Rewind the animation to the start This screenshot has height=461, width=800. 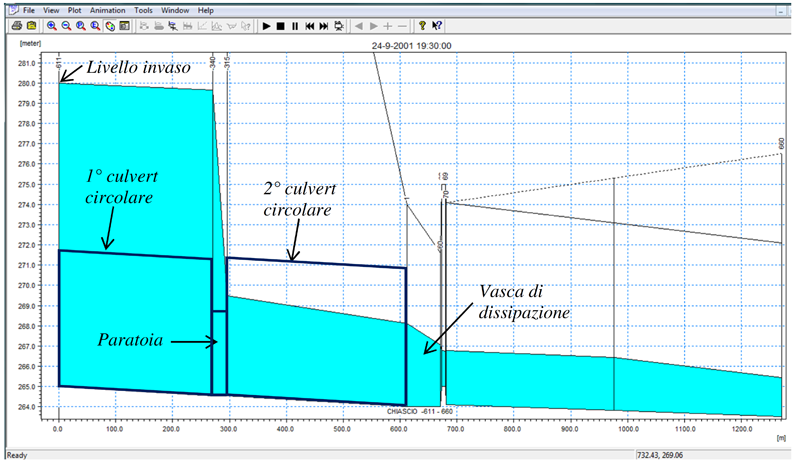point(310,25)
